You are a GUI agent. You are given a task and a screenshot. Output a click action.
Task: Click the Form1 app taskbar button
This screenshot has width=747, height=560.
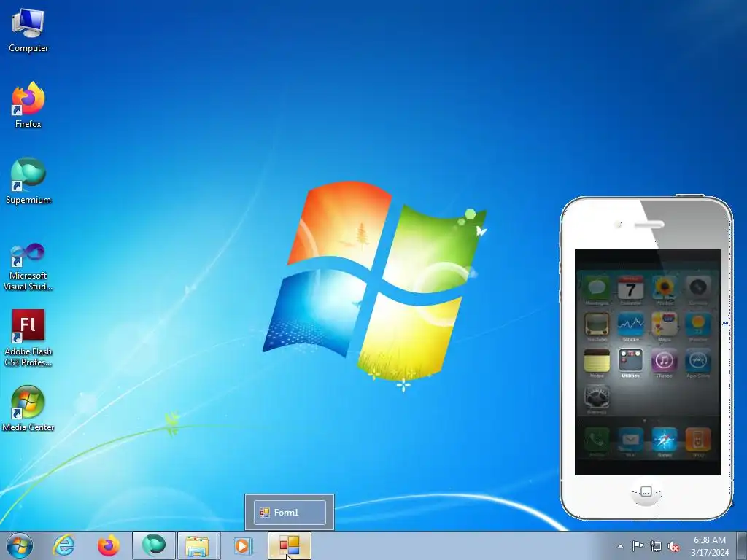coord(290,545)
